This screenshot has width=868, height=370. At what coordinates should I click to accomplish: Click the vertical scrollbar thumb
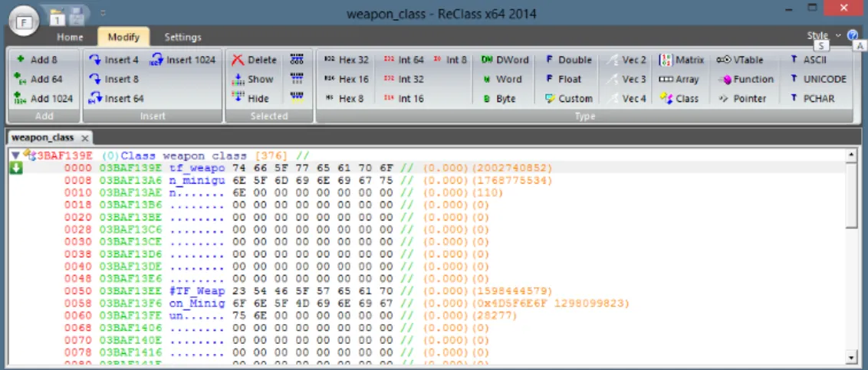pos(853,195)
